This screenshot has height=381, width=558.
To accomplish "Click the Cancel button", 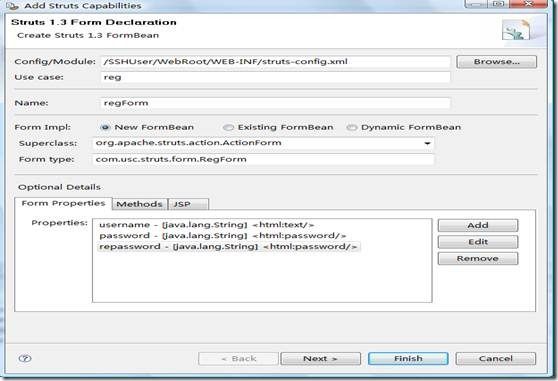I will tap(496, 359).
